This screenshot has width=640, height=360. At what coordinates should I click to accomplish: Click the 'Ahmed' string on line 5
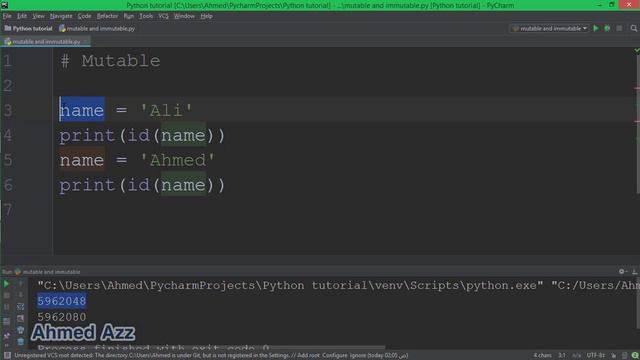[177, 160]
